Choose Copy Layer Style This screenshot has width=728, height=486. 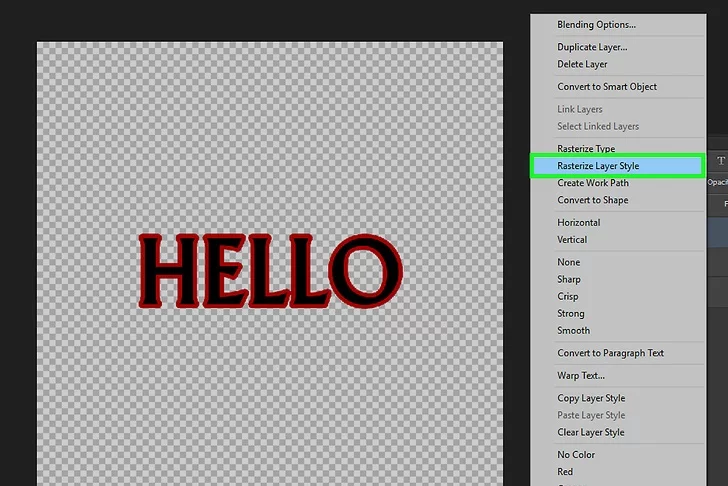(591, 398)
